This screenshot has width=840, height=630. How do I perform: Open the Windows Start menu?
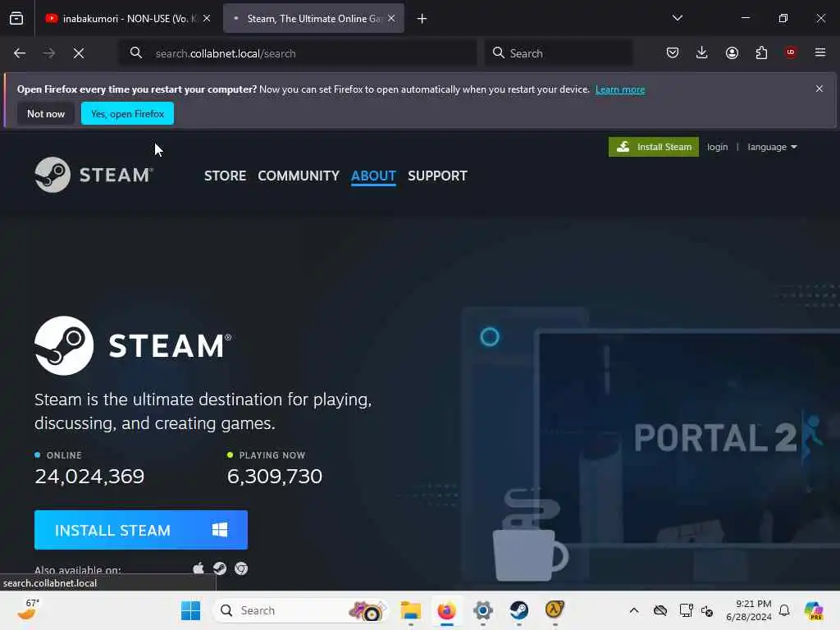(x=190, y=610)
